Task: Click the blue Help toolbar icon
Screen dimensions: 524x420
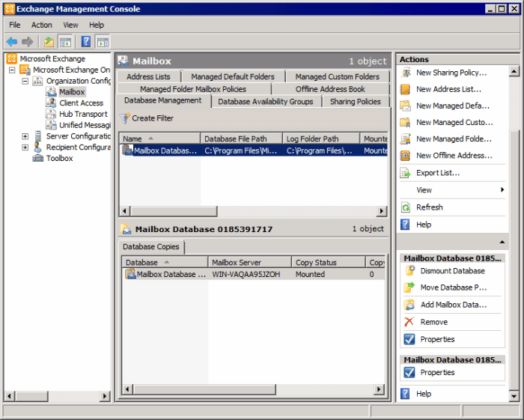Action: point(86,42)
